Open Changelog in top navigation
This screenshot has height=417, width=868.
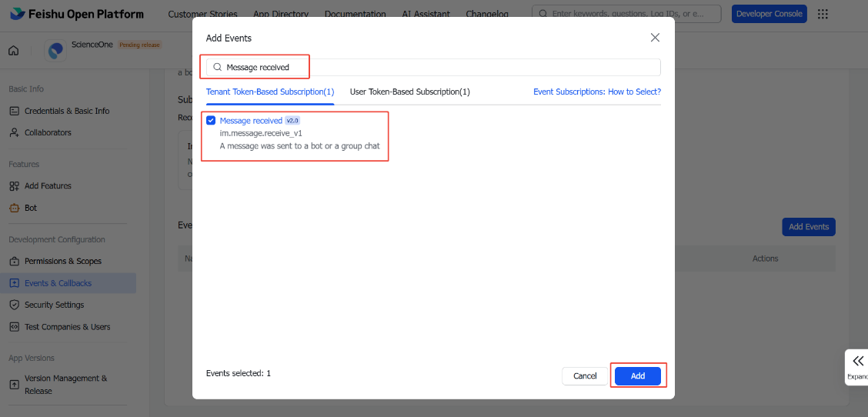point(486,14)
